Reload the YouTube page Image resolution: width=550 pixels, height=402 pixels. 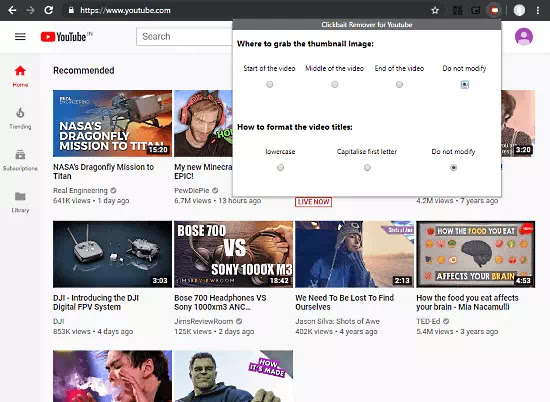tap(49, 10)
